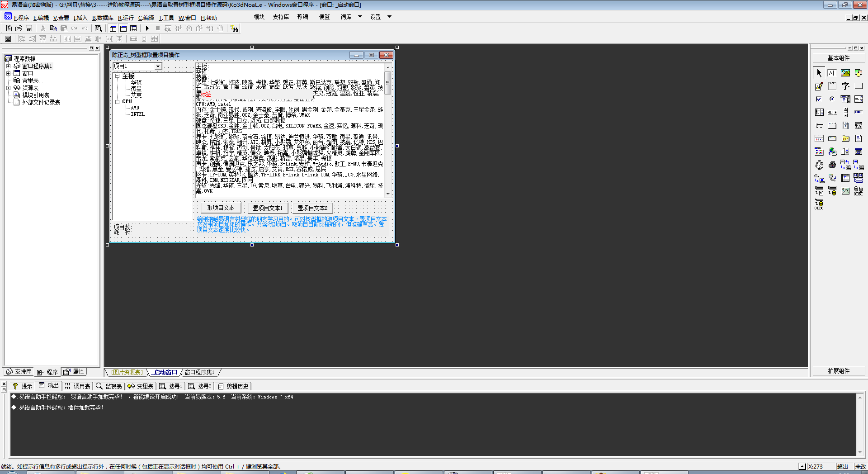Viewport: 868px width, 474px height.
Task: Open the 设置 dropdown arrow
Action: click(389, 17)
